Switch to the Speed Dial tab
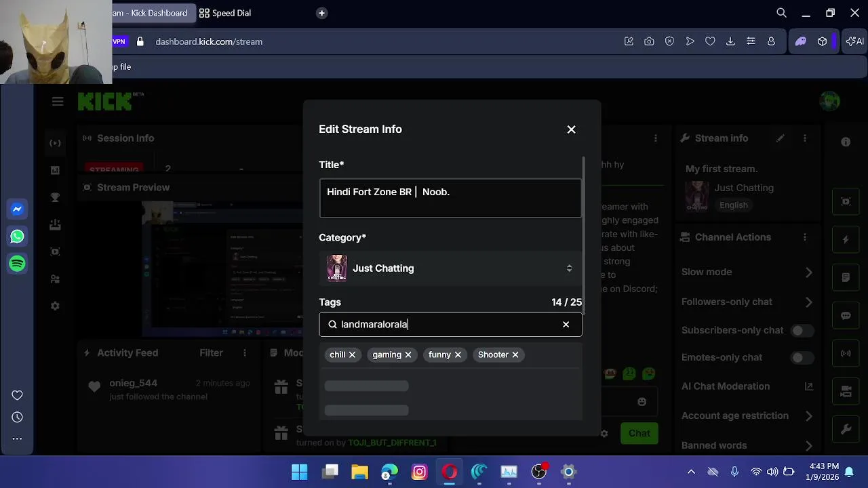This screenshot has height=488, width=868. [225, 13]
